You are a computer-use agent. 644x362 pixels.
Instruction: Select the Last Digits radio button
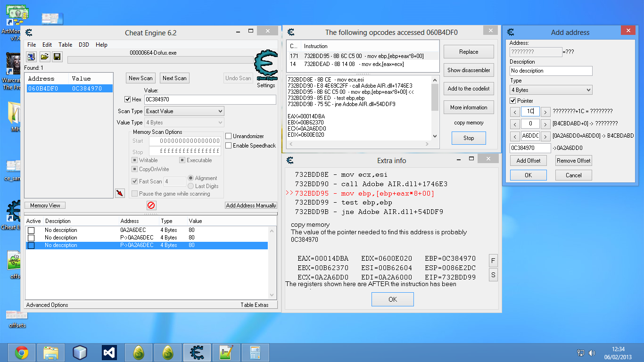click(x=191, y=186)
